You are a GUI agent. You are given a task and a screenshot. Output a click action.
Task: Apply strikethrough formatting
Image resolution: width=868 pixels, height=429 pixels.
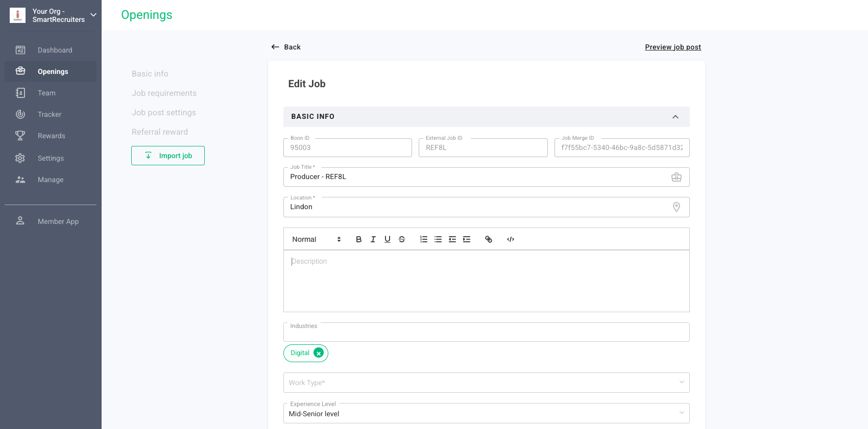pos(402,239)
